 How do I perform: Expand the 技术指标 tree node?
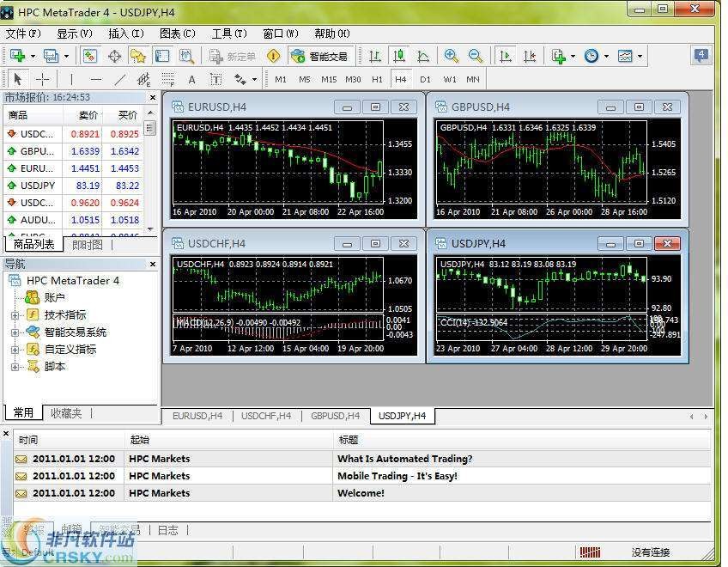coord(15,315)
